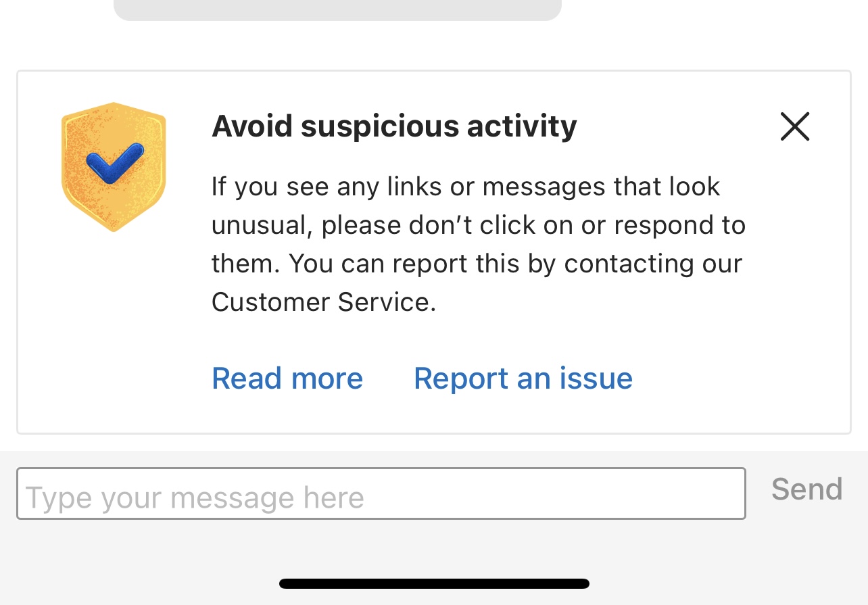
Task: Tap the line starting 'If you see any links'
Action: click(466, 186)
